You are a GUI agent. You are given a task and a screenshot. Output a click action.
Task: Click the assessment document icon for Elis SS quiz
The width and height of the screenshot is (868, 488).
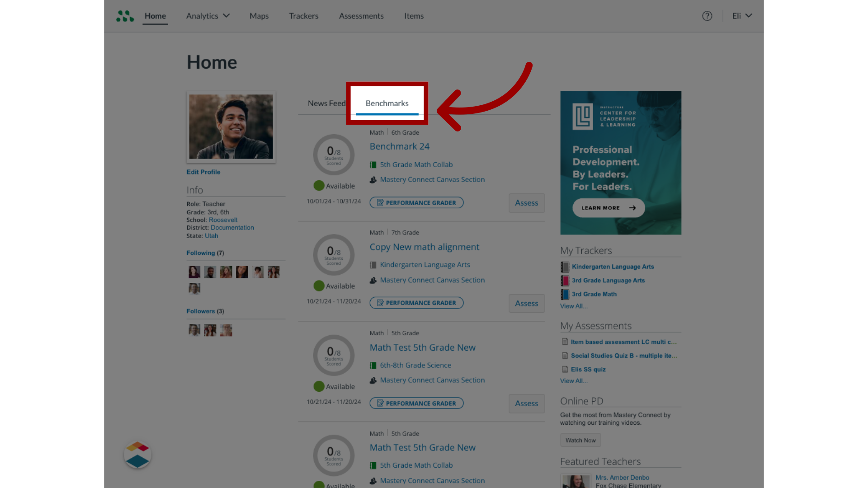click(x=565, y=369)
